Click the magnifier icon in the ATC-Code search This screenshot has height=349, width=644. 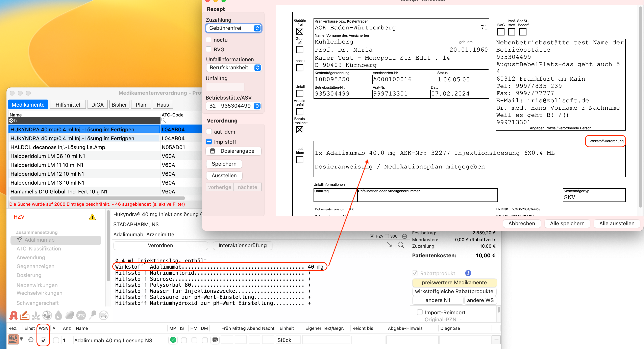click(x=164, y=120)
